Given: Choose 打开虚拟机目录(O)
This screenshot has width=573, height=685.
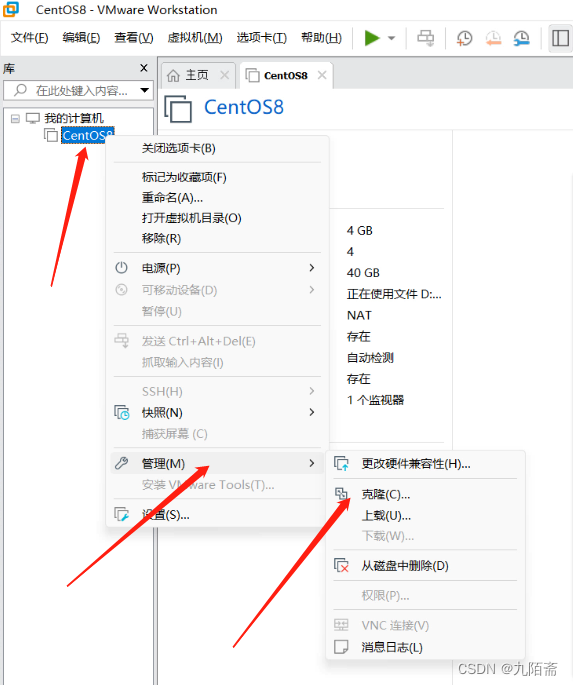Looking at the screenshot, I should tap(217, 218).
